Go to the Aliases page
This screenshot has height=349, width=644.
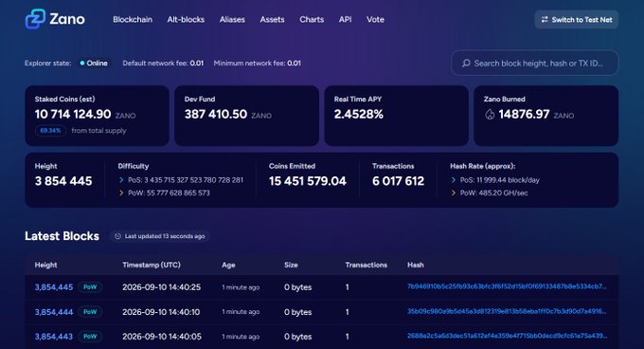[232, 19]
